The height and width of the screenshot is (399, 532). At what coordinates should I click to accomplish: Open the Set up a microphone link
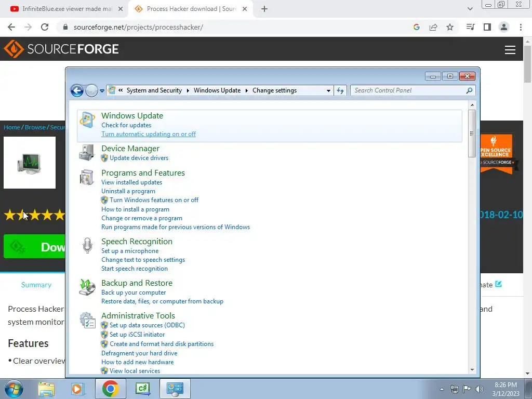130,251
